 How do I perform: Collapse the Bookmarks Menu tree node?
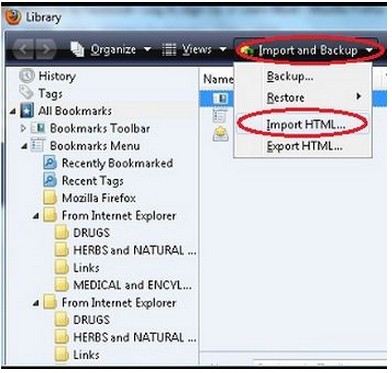click(24, 146)
